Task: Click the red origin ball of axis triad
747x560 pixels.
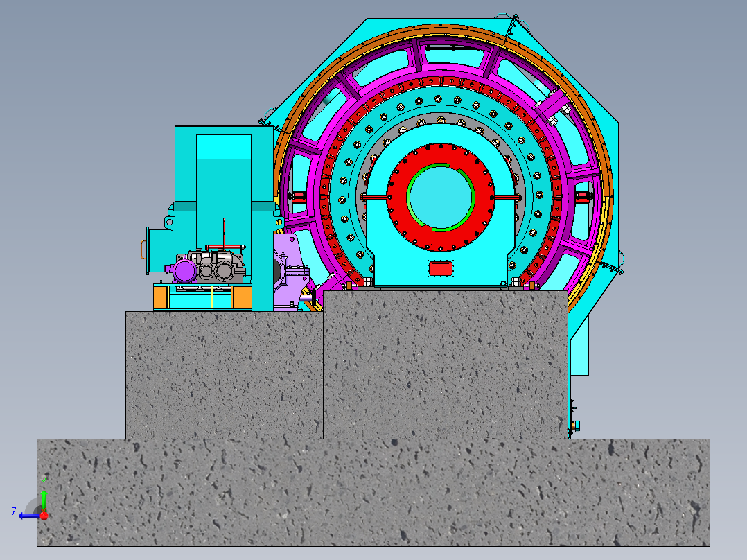Action: (44, 515)
